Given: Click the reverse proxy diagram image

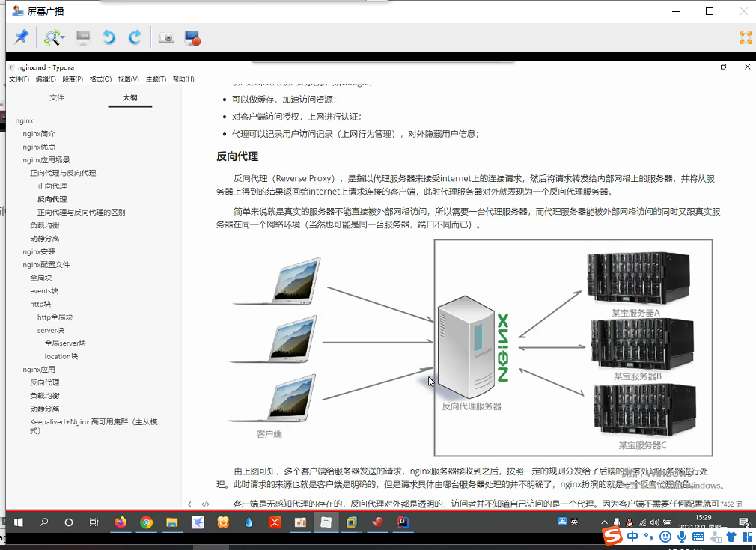Looking at the screenshot, I should coord(471,347).
